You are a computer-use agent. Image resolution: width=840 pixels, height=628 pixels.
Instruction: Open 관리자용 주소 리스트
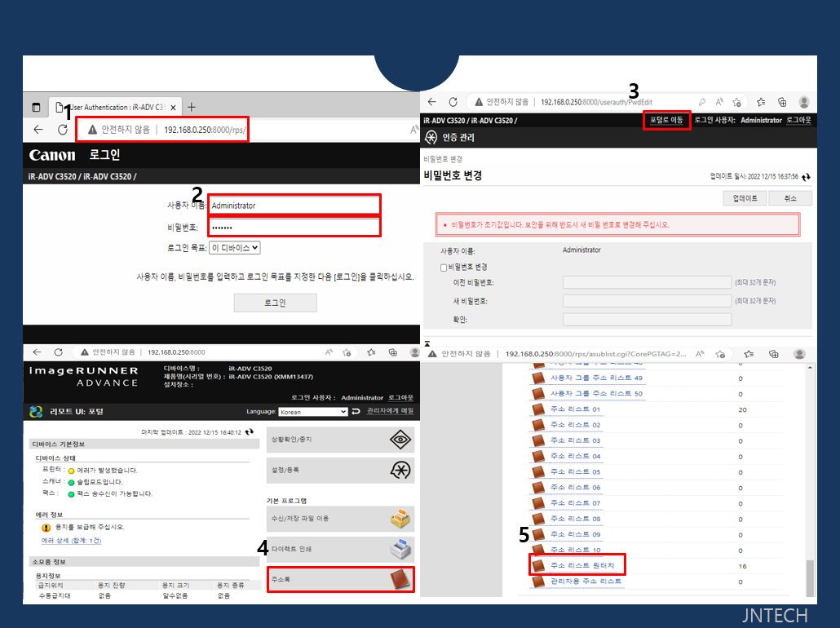(586, 581)
